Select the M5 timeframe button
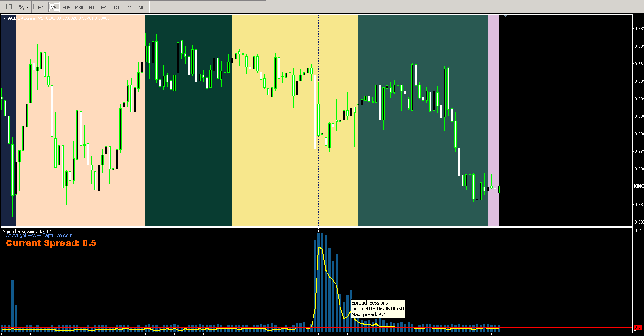Screen dimensions: 644x336 click(x=53, y=7)
